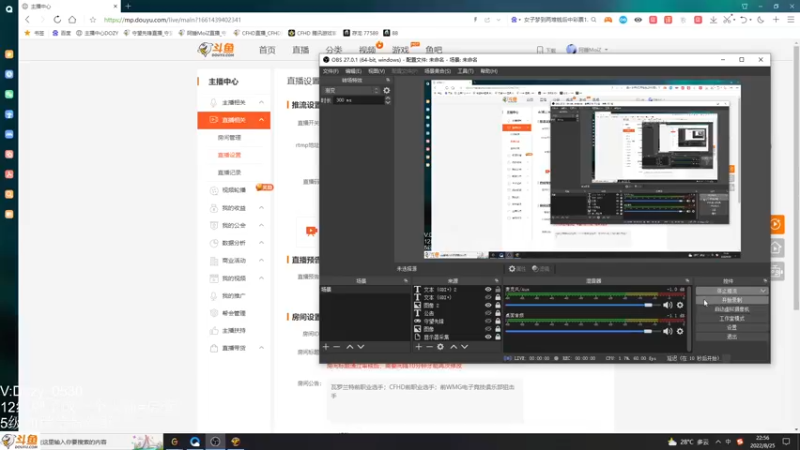
Task: Remove selected source with the Sources panel minus icon
Action: point(429,347)
